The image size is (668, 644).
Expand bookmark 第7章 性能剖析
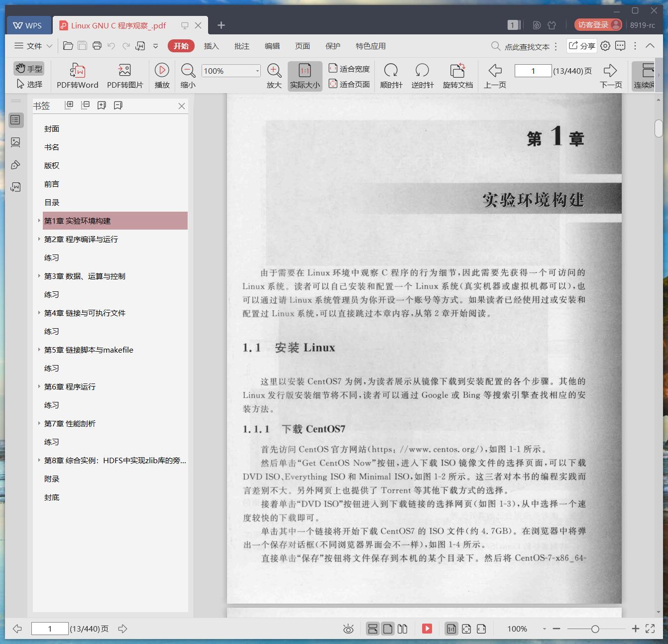[x=39, y=423]
